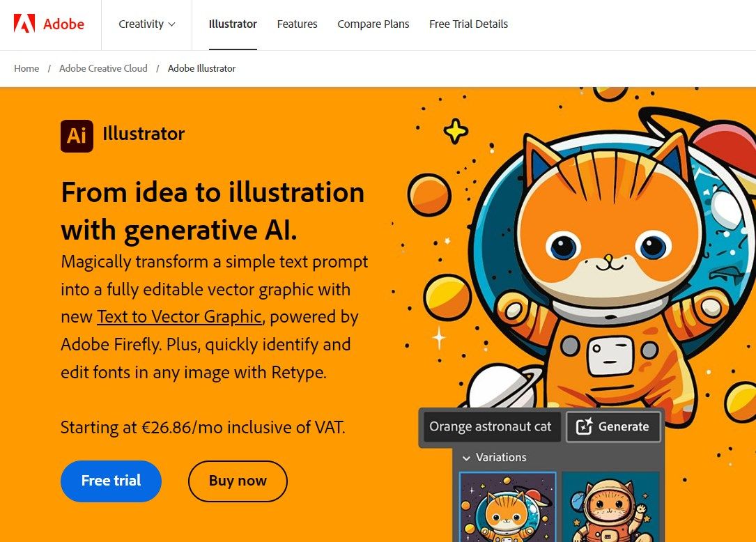Screen dimensions: 756x542
Task: Switch to the Illustrator tab
Action: (x=233, y=24)
